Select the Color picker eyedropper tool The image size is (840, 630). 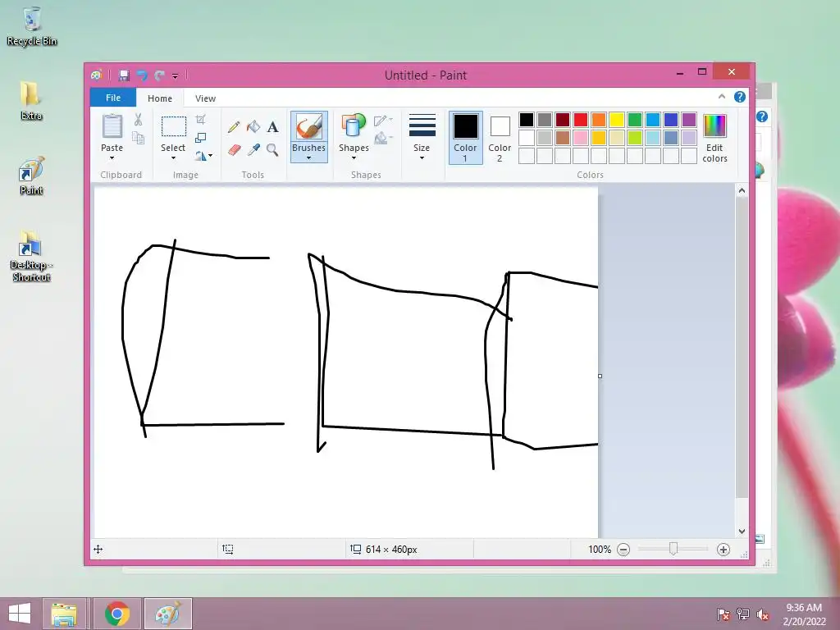coord(253,150)
